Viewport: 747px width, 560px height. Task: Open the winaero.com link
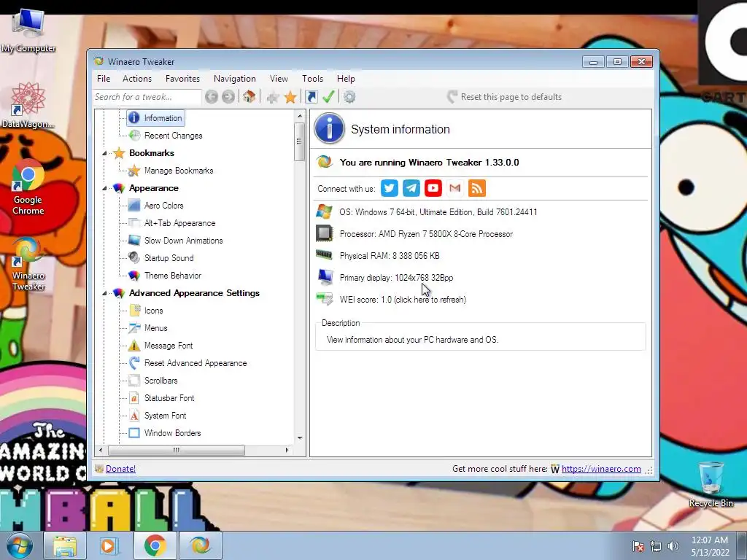click(601, 469)
